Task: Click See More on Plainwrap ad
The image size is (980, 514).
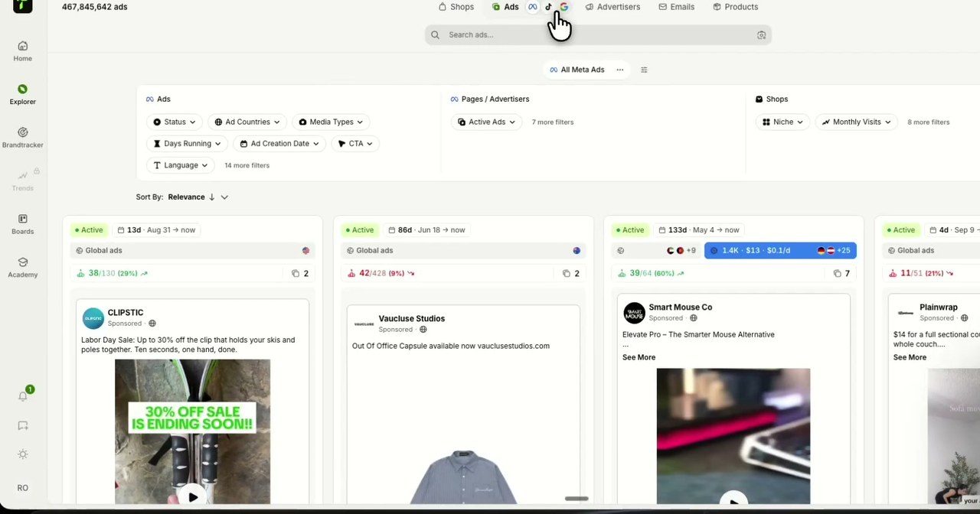Action: tap(910, 357)
